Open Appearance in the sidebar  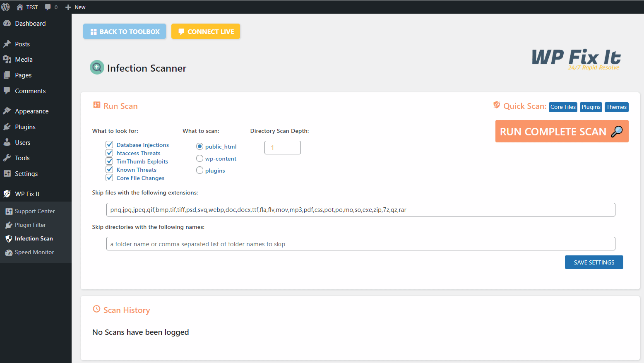tap(36, 111)
